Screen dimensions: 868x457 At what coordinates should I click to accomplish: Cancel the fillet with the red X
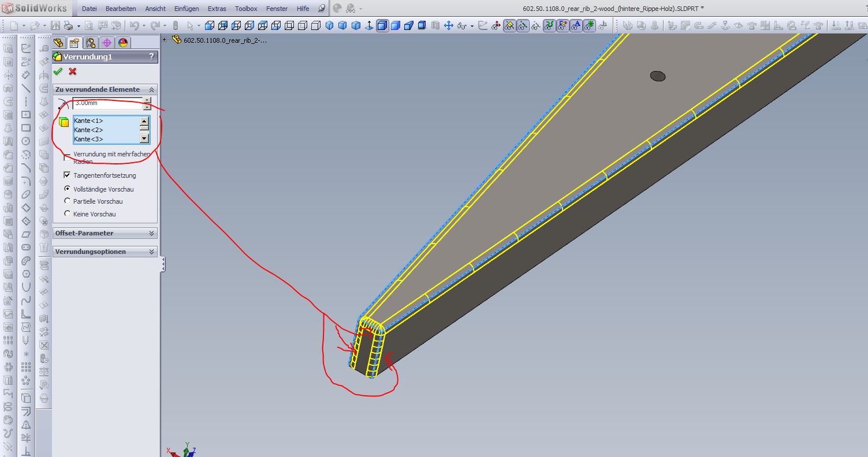coord(72,72)
